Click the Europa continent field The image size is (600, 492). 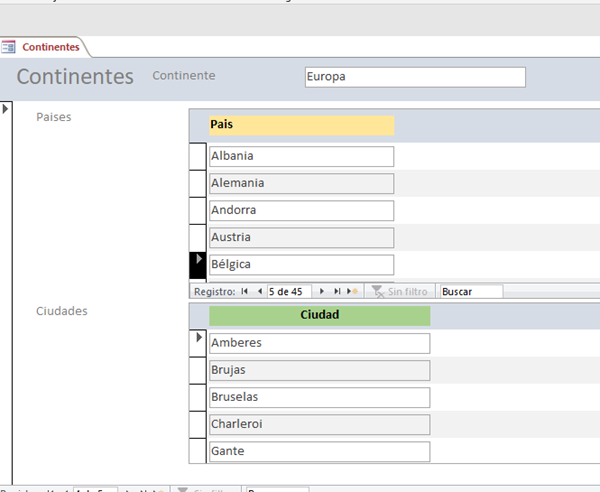(x=415, y=77)
